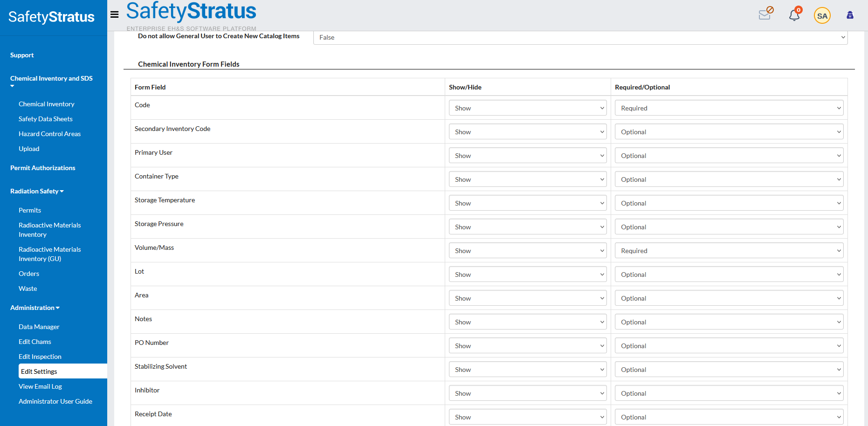This screenshot has height=426, width=868.
Task: Collapse the Administration section
Action: pyautogui.click(x=35, y=308)
